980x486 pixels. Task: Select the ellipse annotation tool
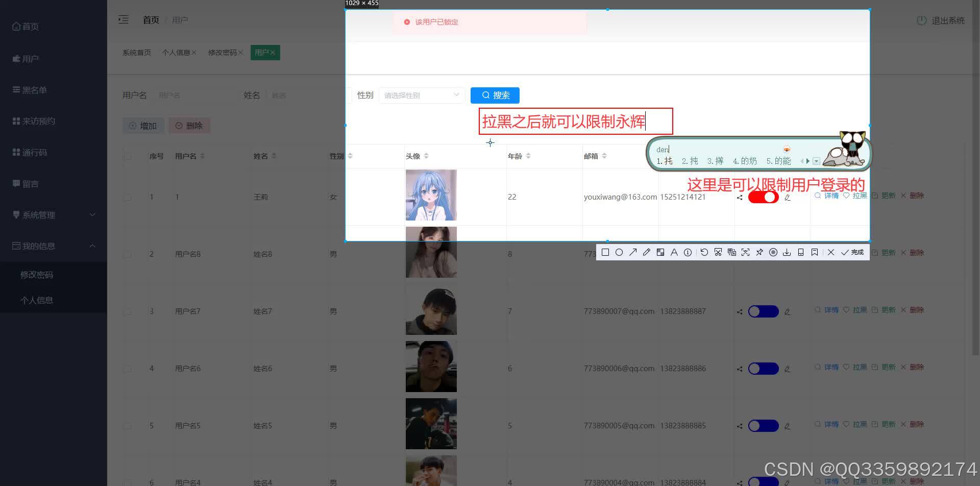pyautogui.click(x=619, y=252)
